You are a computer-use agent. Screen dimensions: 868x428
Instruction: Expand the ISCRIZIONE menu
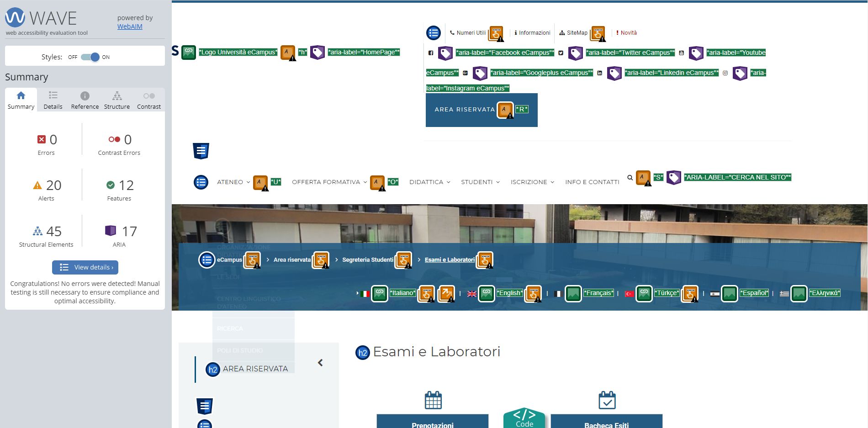(532, 182)
